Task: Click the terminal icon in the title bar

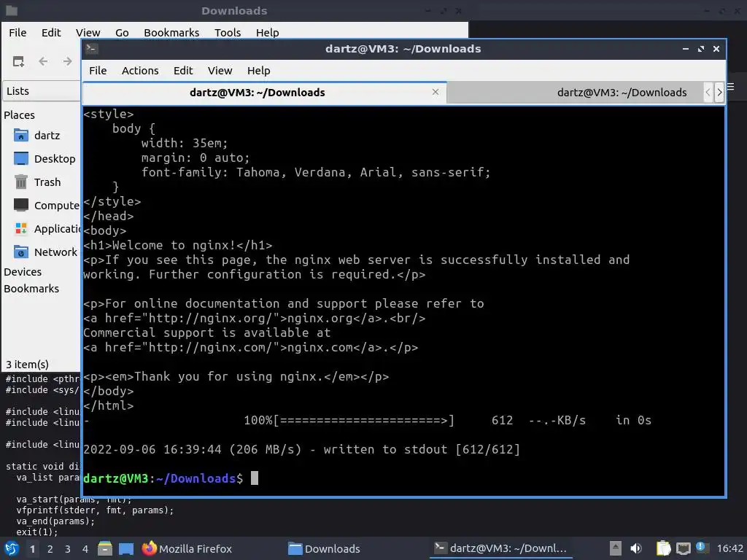Action: coord(91,49)
